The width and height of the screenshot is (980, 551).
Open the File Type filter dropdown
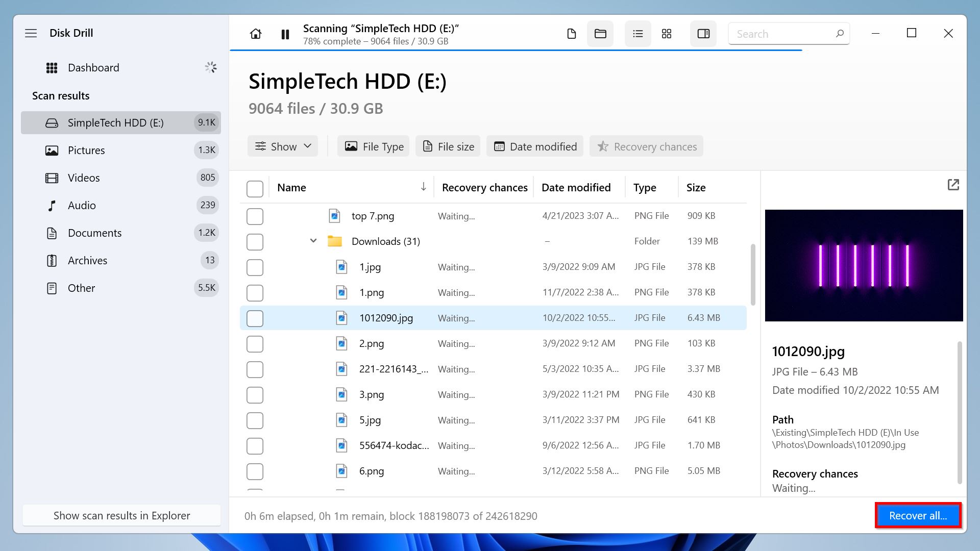coord(374,146)
